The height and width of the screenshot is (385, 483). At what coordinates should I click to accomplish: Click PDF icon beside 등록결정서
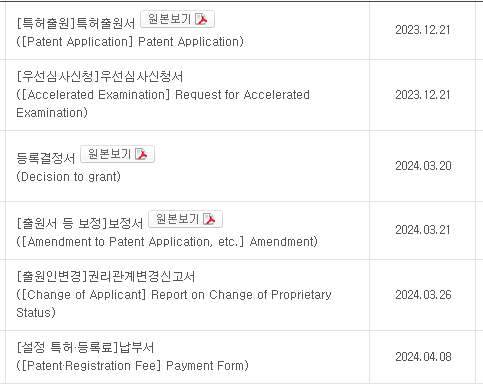[141, 154]
